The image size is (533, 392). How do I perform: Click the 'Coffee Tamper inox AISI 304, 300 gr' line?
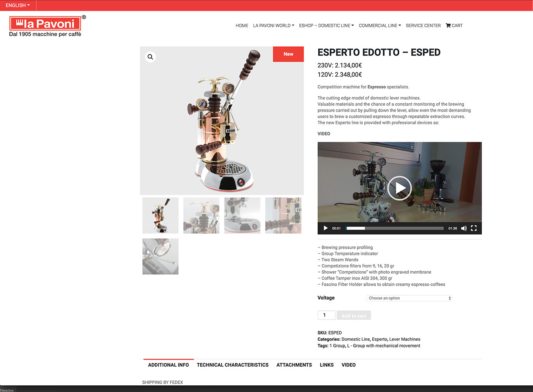click(355, 278)
